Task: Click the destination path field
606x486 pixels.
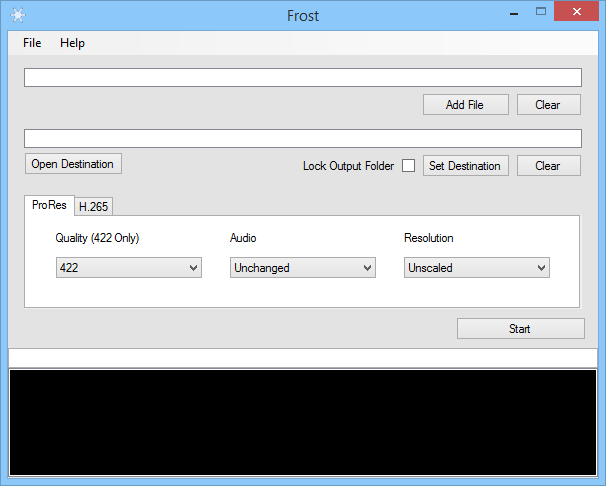Action: tap(302, 139)
